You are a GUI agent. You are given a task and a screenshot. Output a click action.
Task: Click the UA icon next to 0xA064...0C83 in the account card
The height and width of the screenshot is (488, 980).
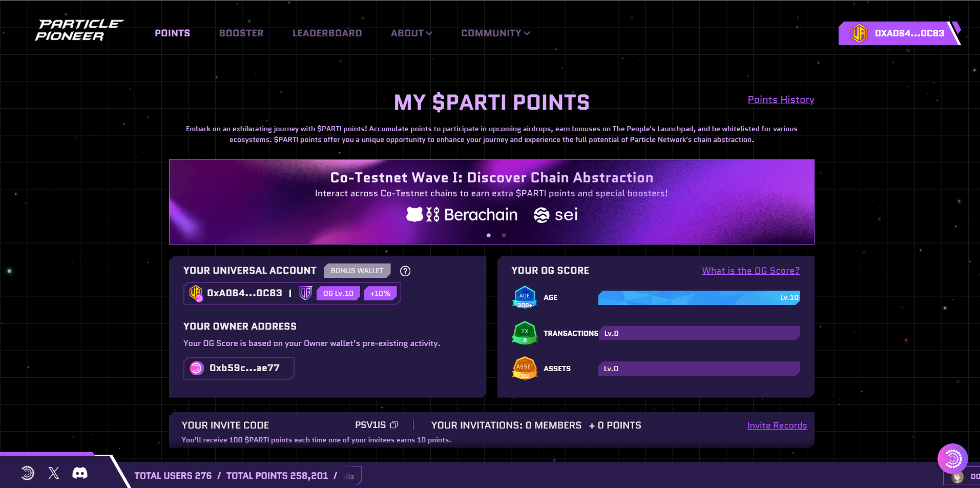tap(196, 293)
